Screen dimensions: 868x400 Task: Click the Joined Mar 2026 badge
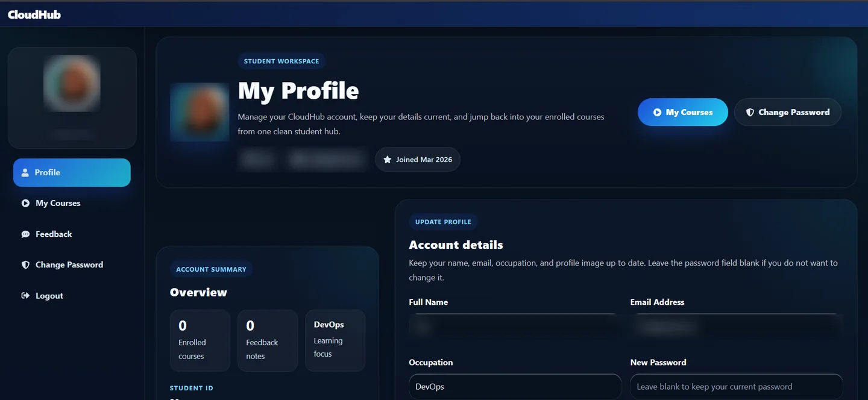tap(418, 160)
